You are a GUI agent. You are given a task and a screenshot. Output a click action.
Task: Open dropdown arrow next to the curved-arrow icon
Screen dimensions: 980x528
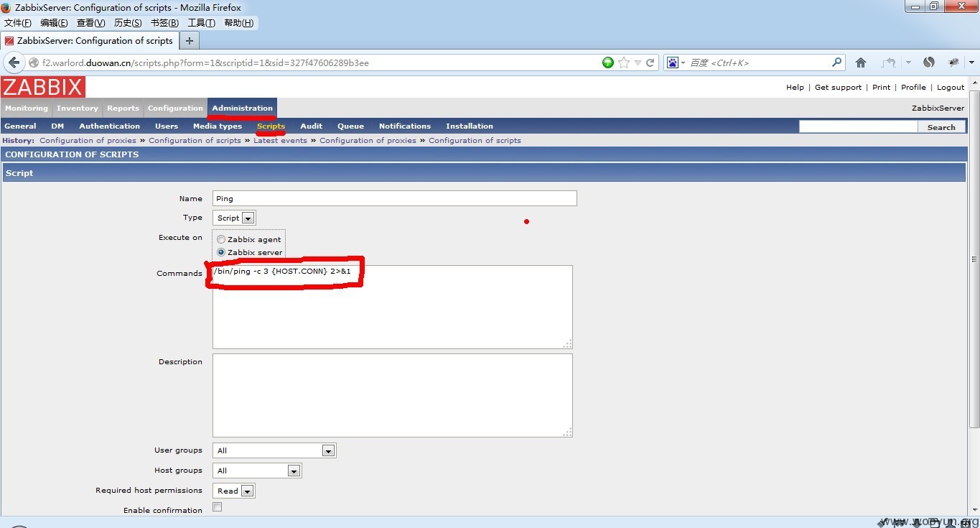[x=908, y=62]
